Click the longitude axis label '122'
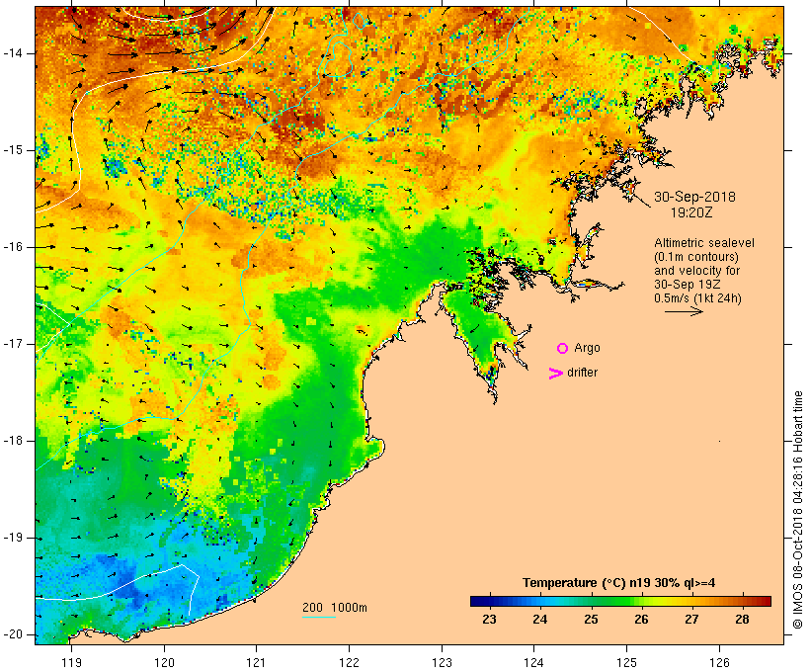 (x=349, y=662)
